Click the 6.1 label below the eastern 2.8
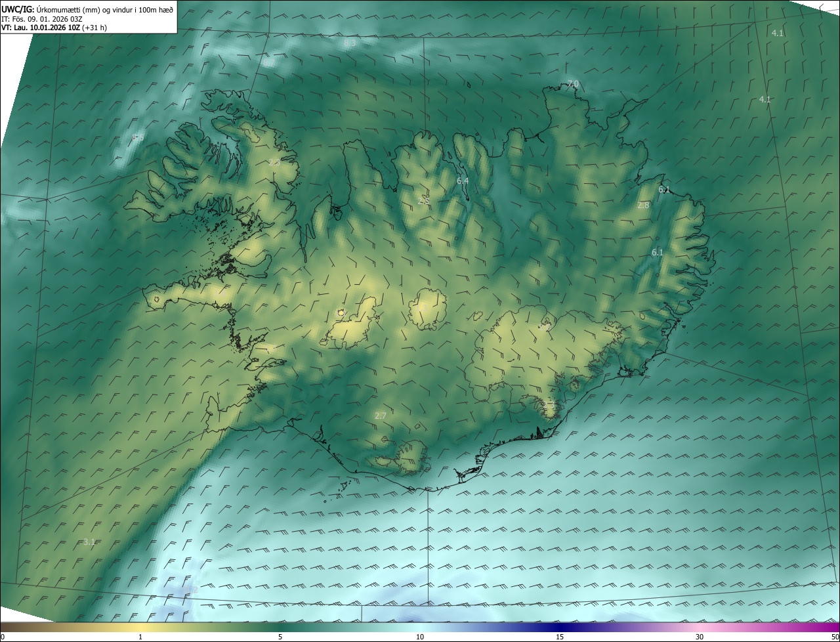The image size is (840, 642). click(x=658, y=252)
